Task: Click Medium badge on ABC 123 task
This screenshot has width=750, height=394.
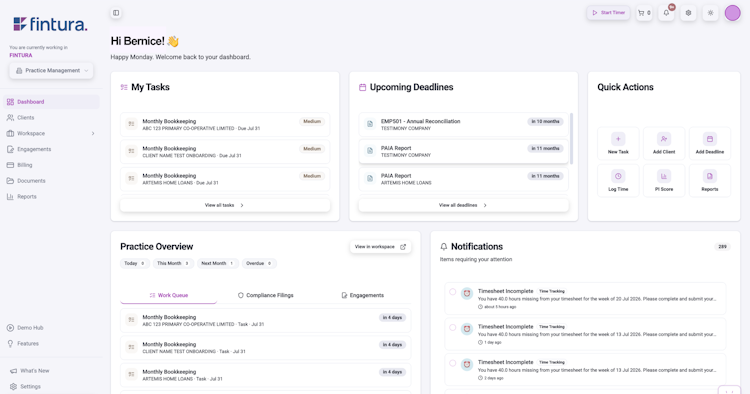Action: point(312,121)
